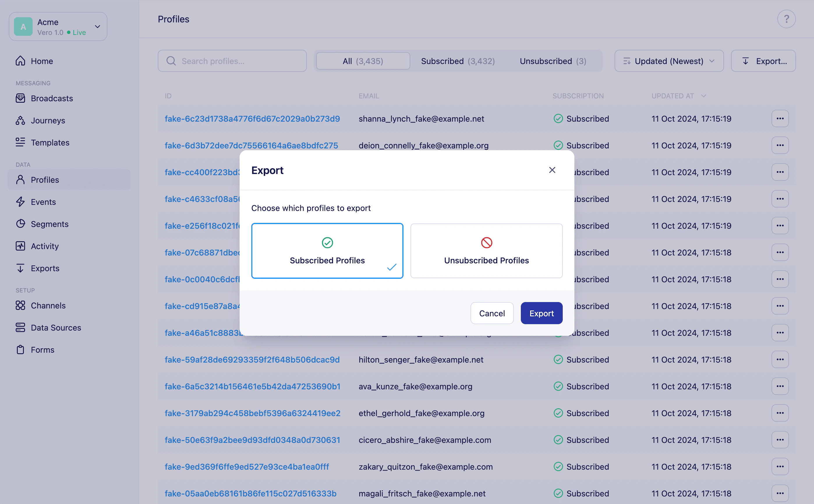Select Unsubscribed Profiles export option
The image size is (814, 504).
[486, 251]
